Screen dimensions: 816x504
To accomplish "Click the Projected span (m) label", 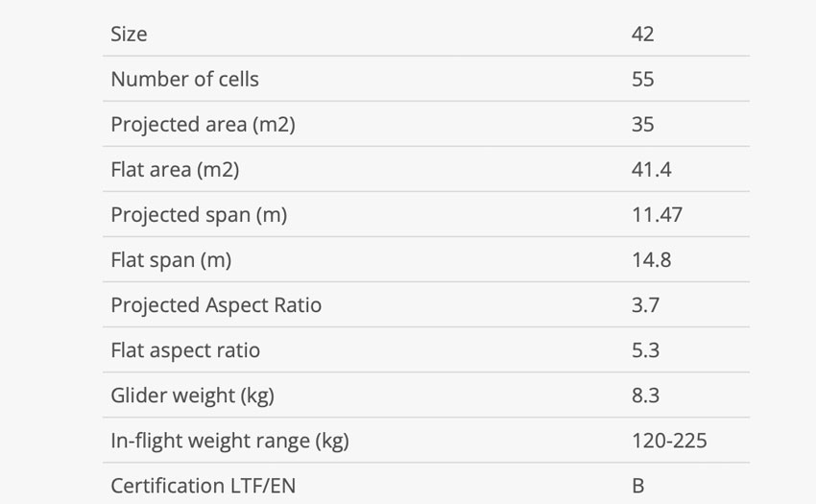I will tap(199, 216).
